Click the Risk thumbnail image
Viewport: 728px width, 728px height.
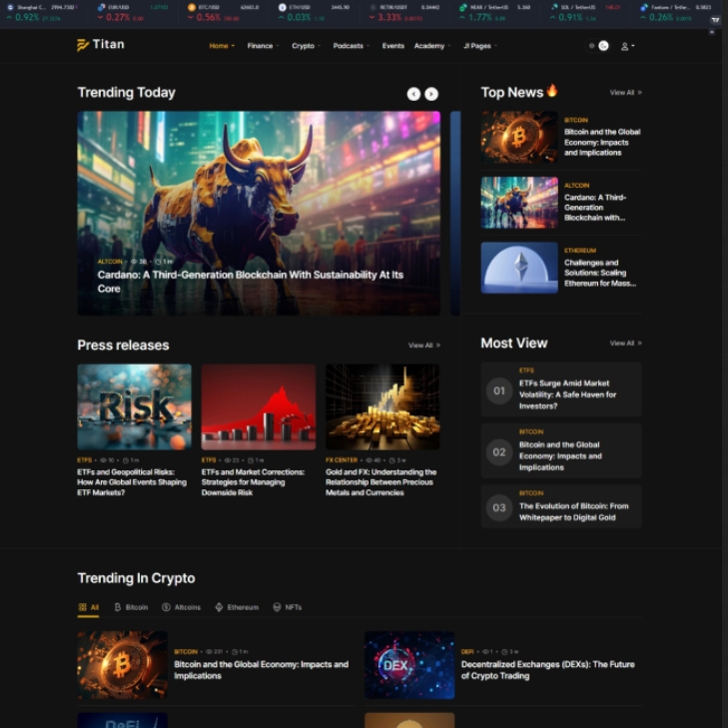pyautogui.click(x=134, y=406)
